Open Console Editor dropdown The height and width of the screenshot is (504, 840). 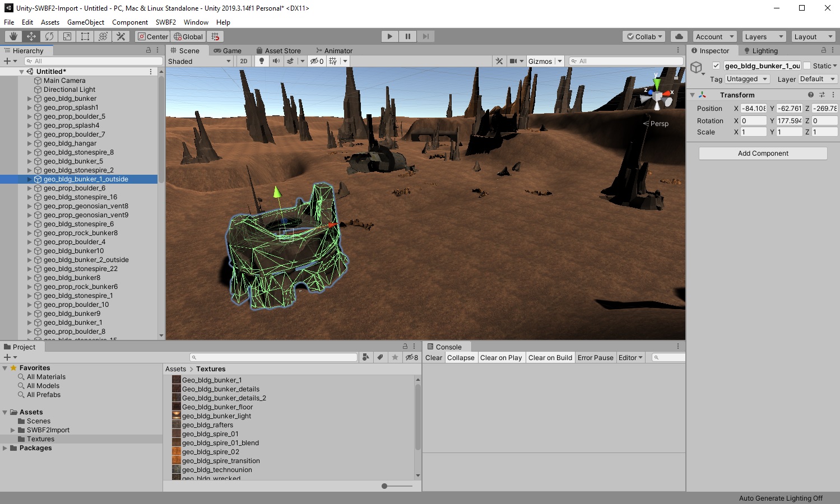(630, 357)
